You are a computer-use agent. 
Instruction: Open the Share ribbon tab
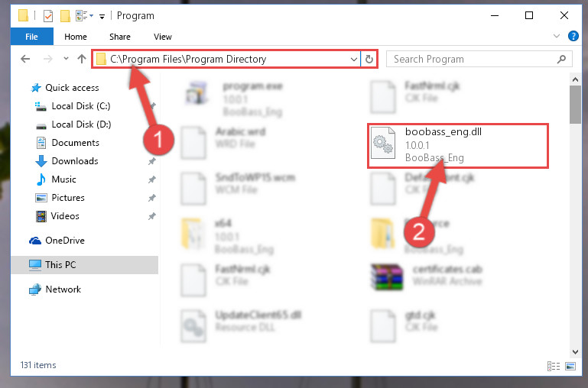point(120,37)
